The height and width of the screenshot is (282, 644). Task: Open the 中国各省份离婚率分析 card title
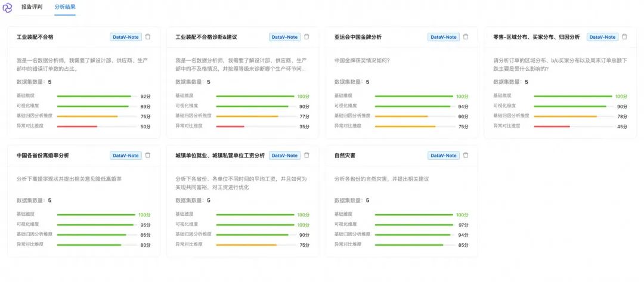coord(43,156)
